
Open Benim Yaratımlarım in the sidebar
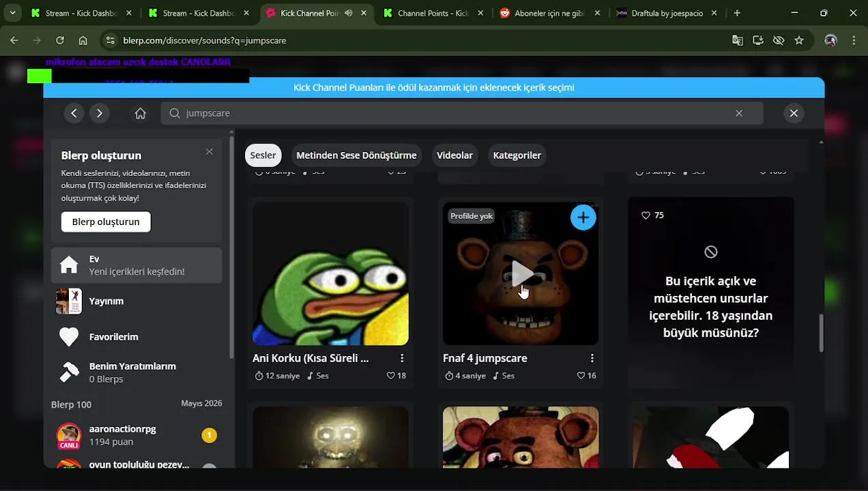point(136,372)
